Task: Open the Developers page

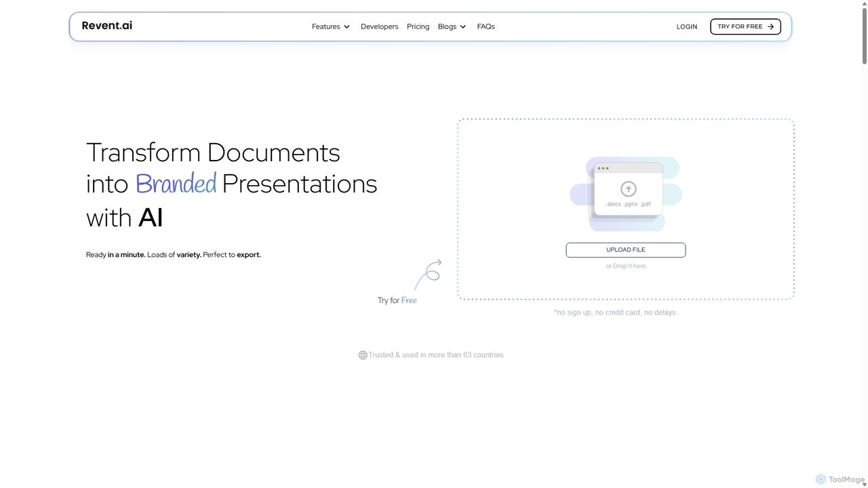Action: coord(379,26)
